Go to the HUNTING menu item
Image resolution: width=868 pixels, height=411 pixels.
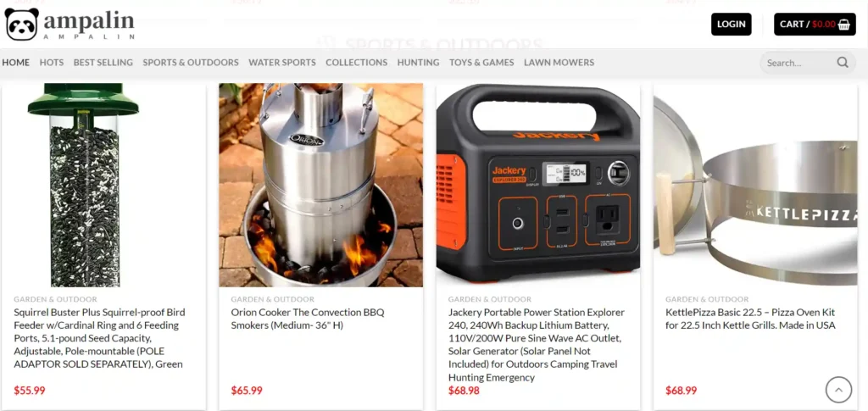tap(418, 63)
